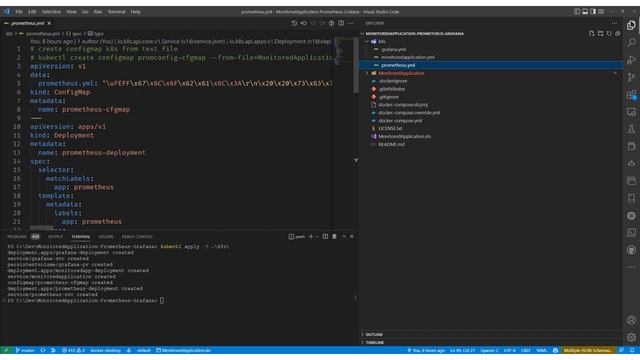The image size is (640, 360).
Task: Create a new folder in Explorer
Action: (x=600, y=33)
